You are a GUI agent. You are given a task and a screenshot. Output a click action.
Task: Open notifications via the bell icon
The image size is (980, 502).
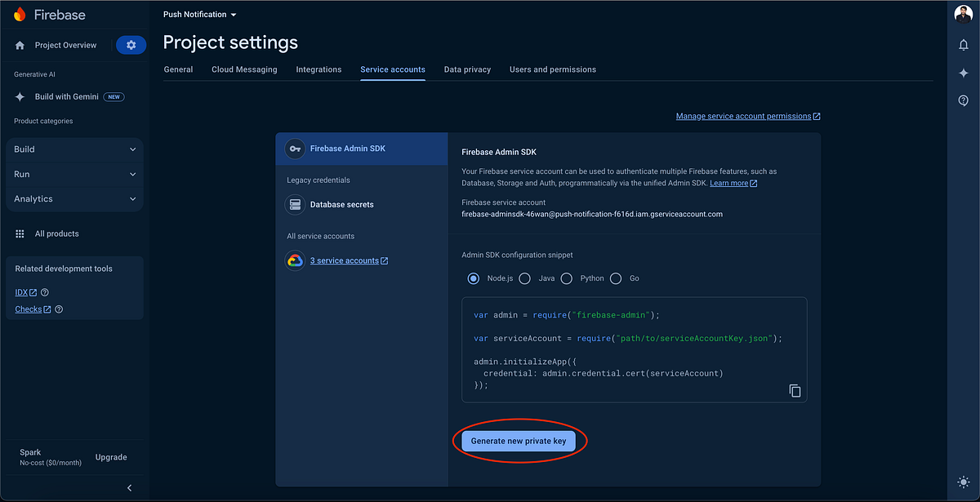963,45
